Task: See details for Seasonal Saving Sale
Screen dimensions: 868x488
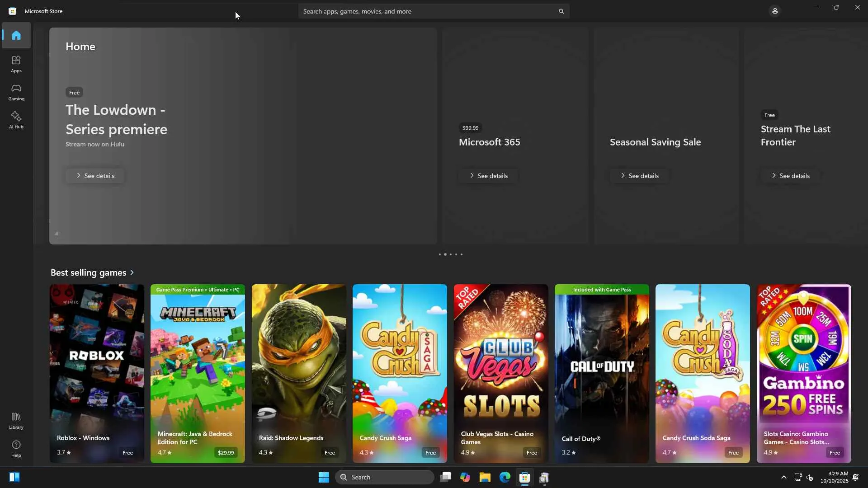Action: click(639, 176)
